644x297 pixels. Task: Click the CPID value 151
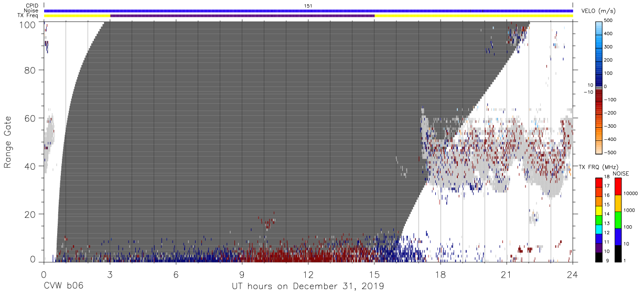308,5
